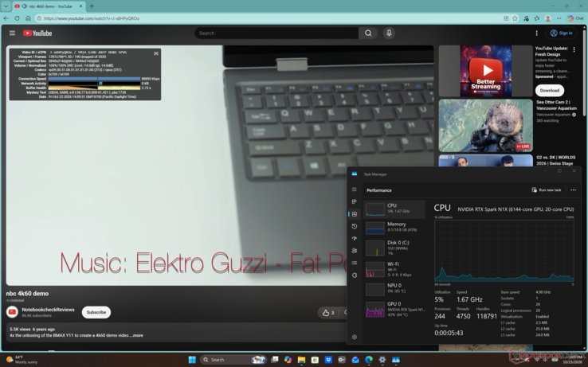Open the Better Streaming ad thumbnail
Screen dimensions: 588x367
point(486,71)
